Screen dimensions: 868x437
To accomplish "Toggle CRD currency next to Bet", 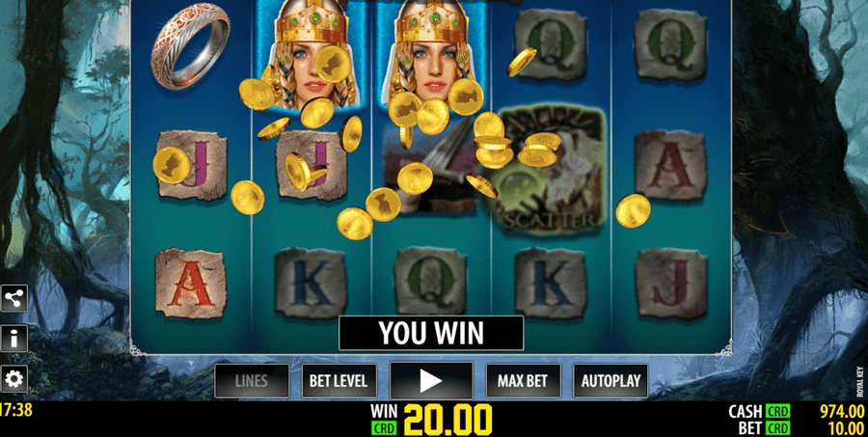I will coord(777,428).
